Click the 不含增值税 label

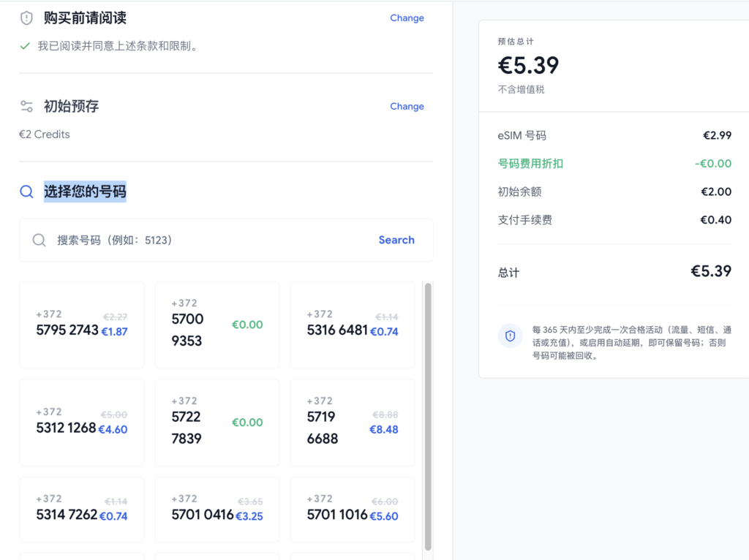tap(521, 90)
